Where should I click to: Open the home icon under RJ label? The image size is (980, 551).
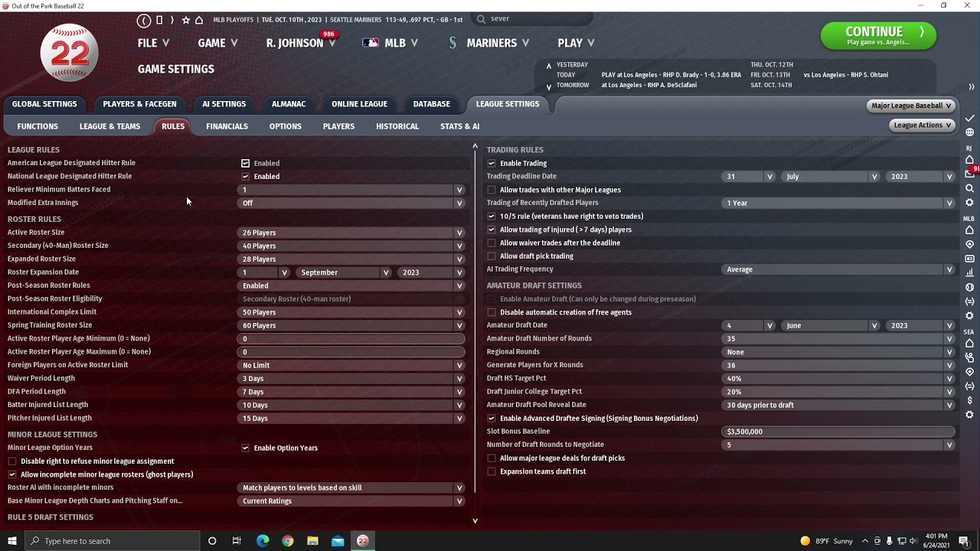click(969, 160)
